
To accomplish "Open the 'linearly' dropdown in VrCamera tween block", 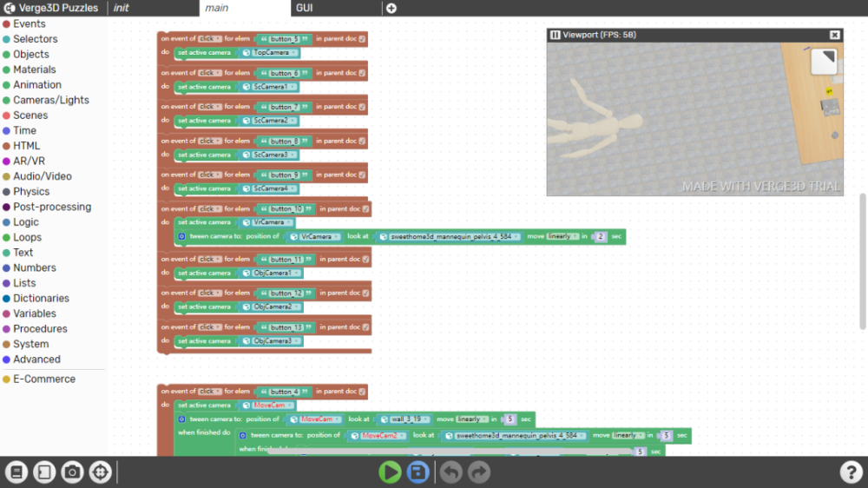I will tap(562, 236).
